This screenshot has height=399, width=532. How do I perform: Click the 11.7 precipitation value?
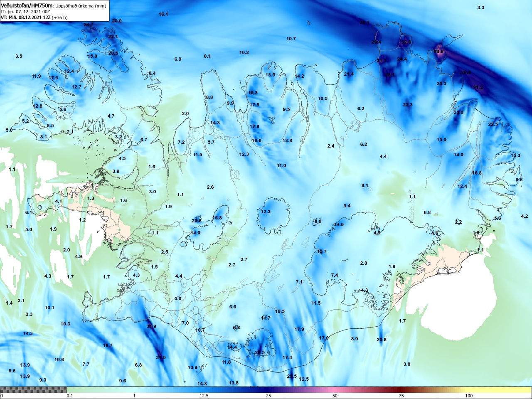pos(266,318)
